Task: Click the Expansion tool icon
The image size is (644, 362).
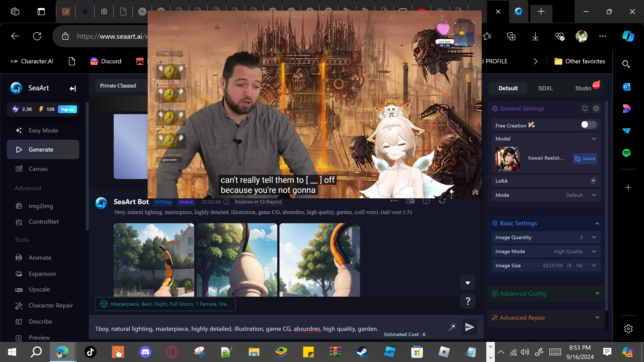Action: click(x=19, y=274)
